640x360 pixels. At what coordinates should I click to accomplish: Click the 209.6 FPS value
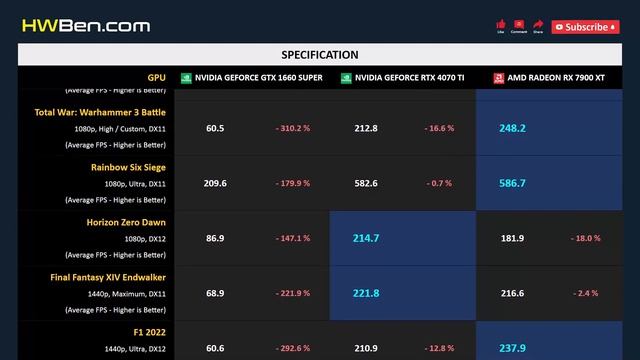(215, 183)
